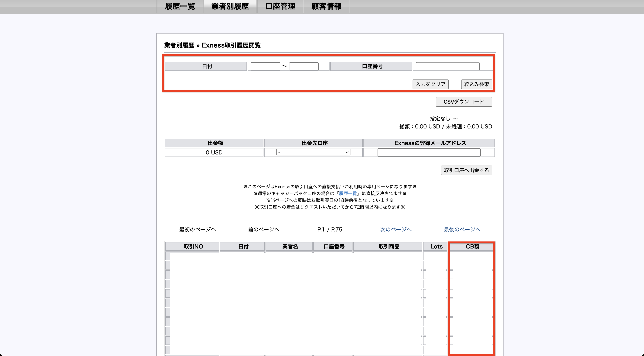Click the CSVダウンロード button
644x356 pixels.
(464, 102)
